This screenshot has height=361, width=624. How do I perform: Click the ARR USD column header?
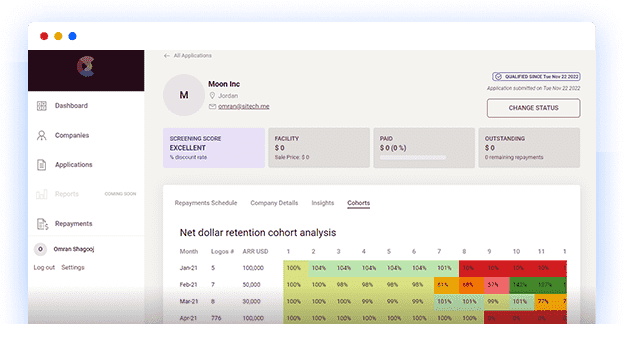point(255,252)
